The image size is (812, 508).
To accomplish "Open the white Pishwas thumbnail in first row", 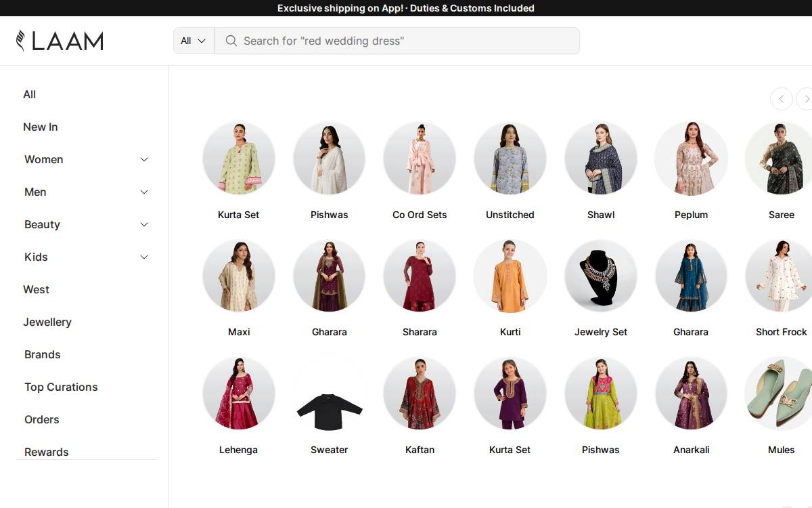I will coord(330,158).
